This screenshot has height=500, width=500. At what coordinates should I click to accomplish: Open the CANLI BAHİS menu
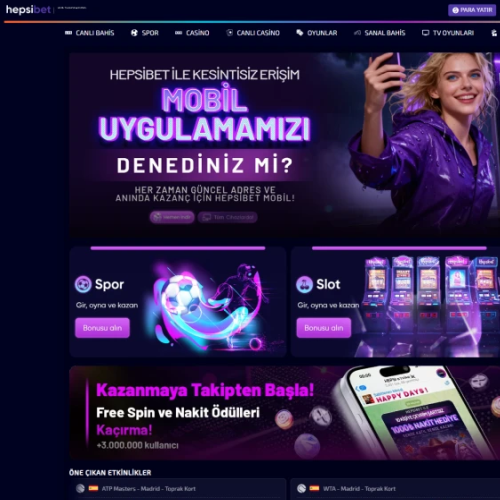pyautogui.click(x=90, y=33)
